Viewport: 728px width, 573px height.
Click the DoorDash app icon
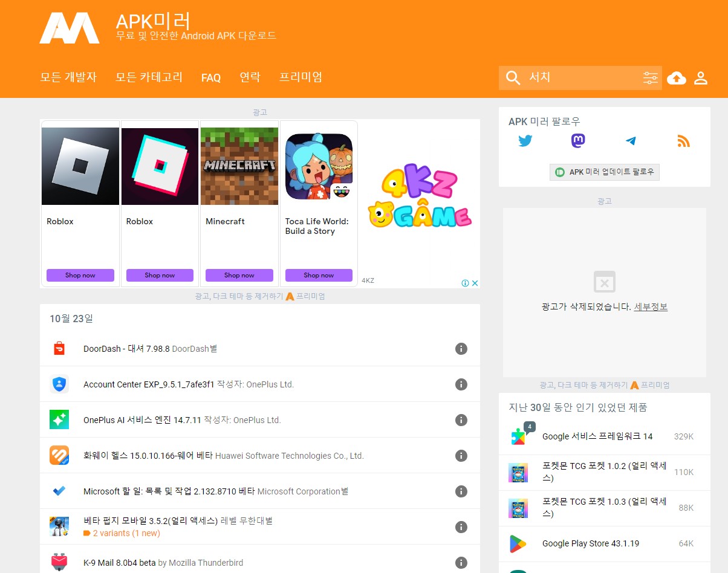[59, 349]
